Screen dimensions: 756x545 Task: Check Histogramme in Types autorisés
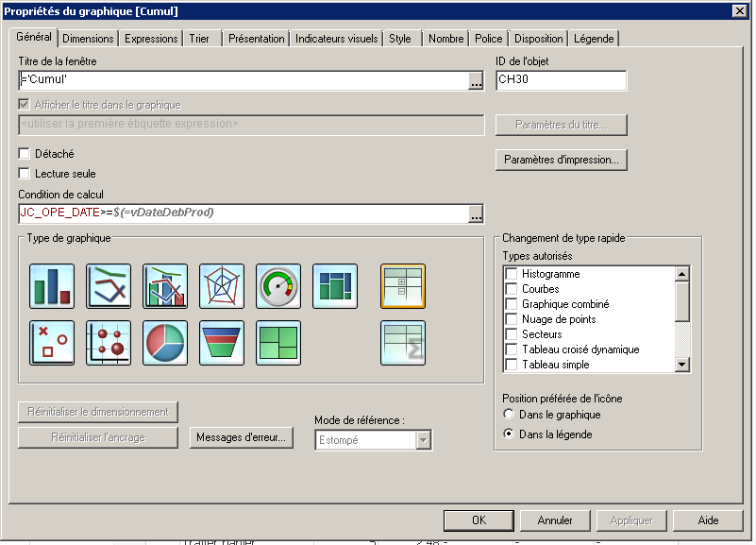click(x=512, y=274)
